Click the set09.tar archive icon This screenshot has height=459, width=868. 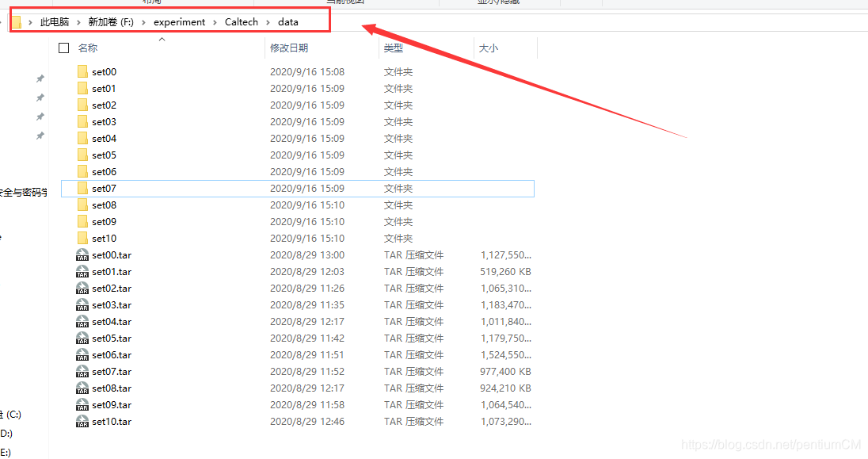(x=82, y=404)
